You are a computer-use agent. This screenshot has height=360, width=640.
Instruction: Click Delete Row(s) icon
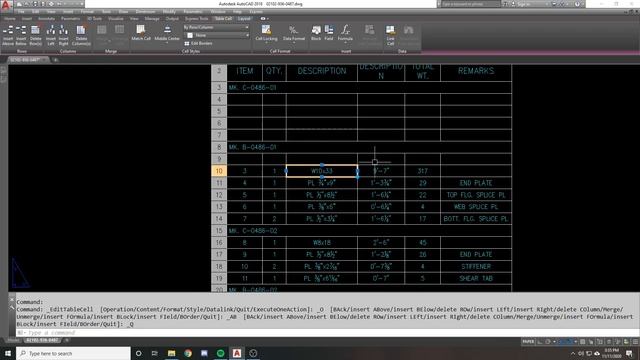point(36,35)
